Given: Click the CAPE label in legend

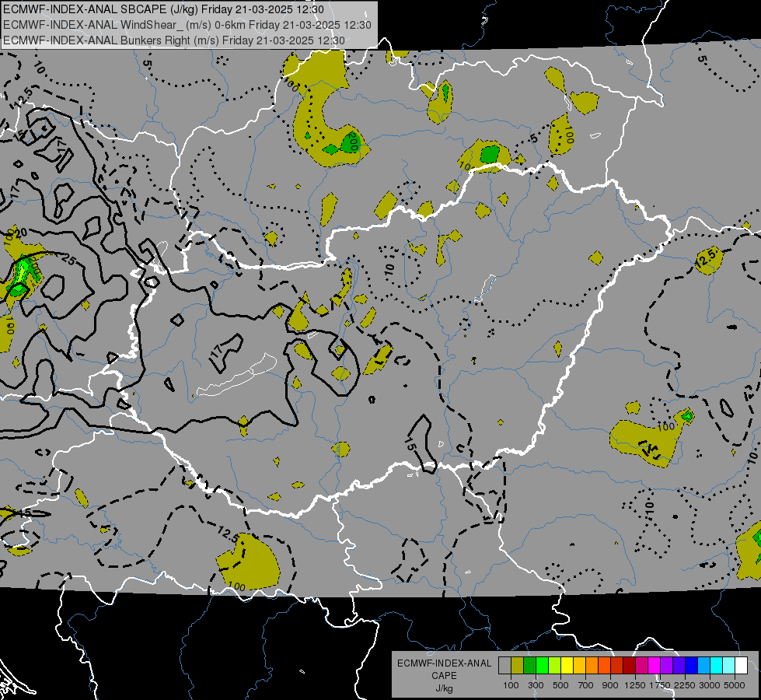Looking at the screenshot, I should point(444,676).
